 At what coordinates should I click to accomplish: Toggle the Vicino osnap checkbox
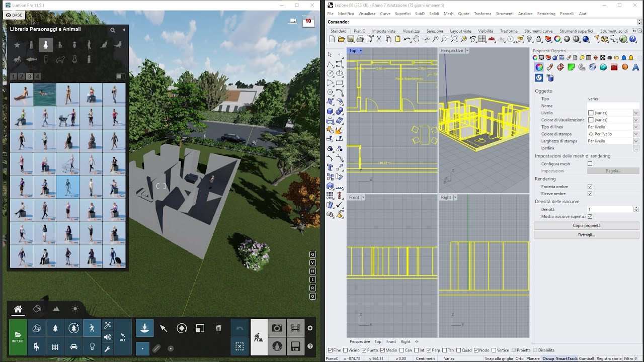[345, 350]
